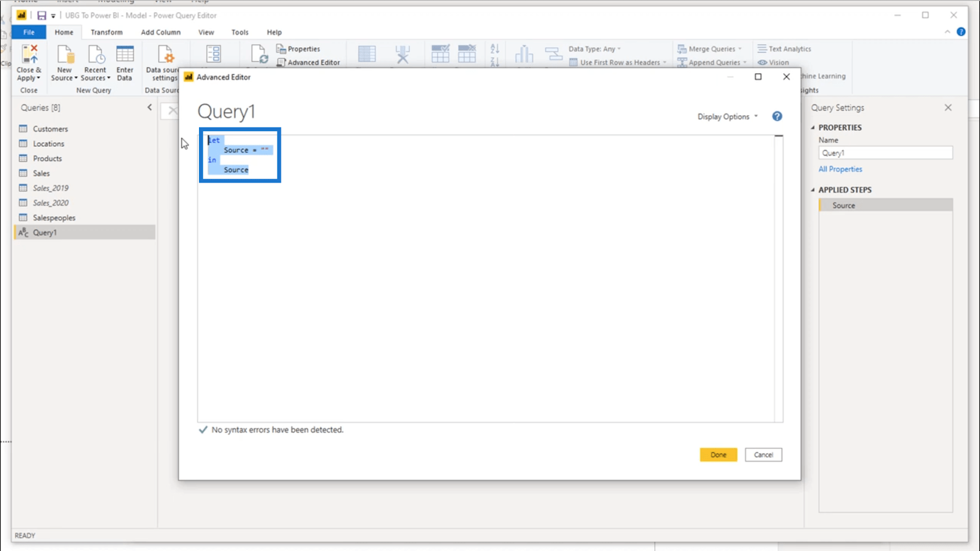Click the Enter Data table icon

click(125, 54)
